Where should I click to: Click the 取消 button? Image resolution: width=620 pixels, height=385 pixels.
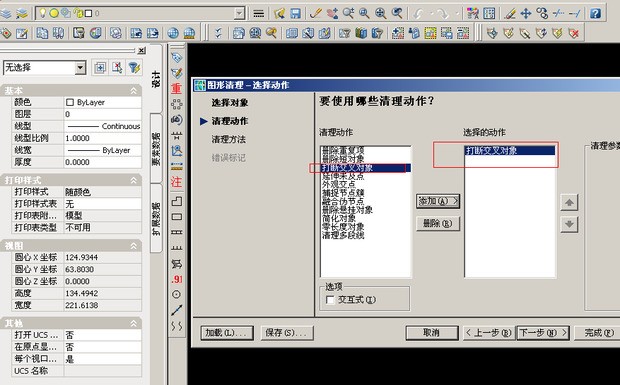pyautogui.click(x=432, y=333)
